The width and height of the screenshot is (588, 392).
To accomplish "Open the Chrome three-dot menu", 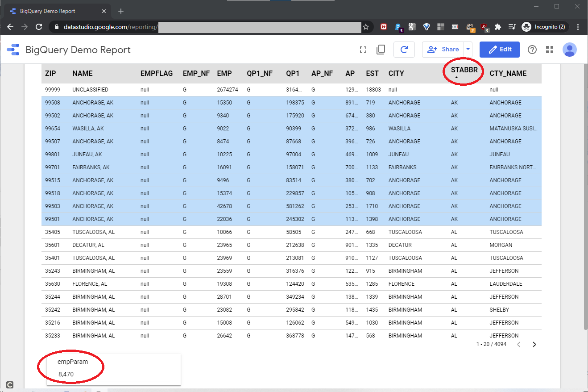I will (579, 27).
